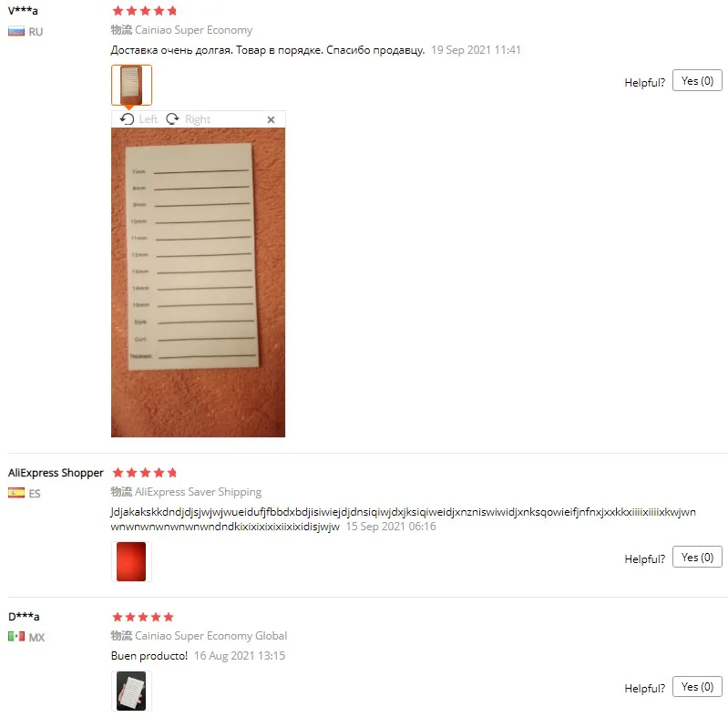The width and height of the screenshot is (728, 717).
Task: Click the AliExpress Shopper reviewer name
Action: click(x=56, y=473)
